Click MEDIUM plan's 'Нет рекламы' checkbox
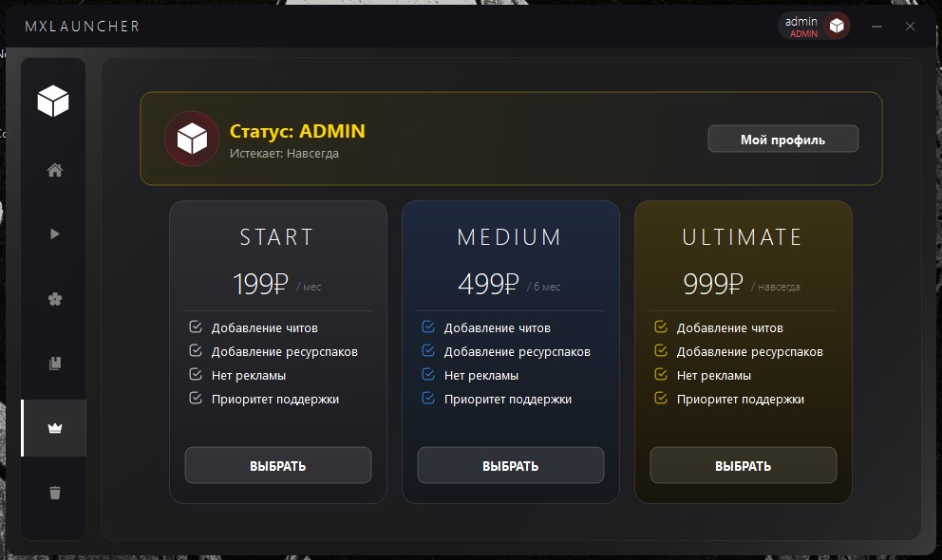 (428, 375)
